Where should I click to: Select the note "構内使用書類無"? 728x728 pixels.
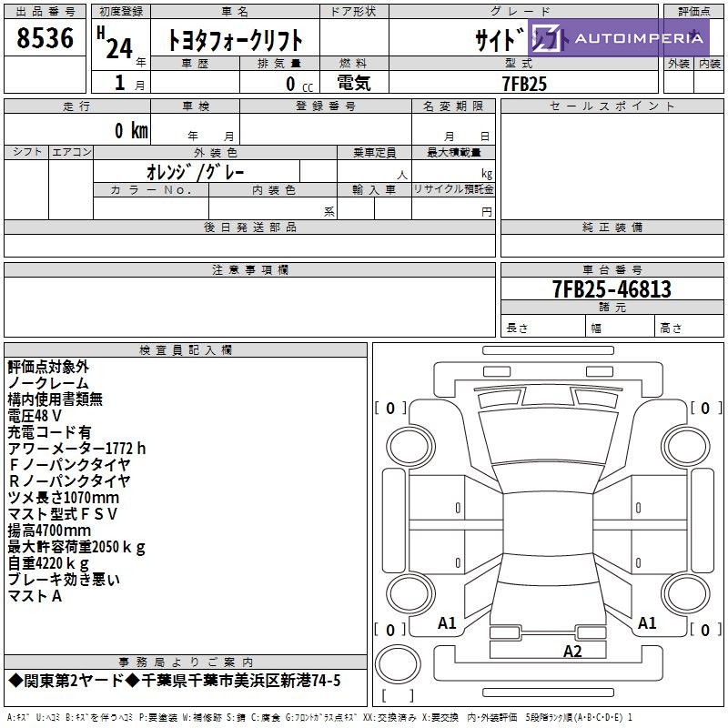56,399
